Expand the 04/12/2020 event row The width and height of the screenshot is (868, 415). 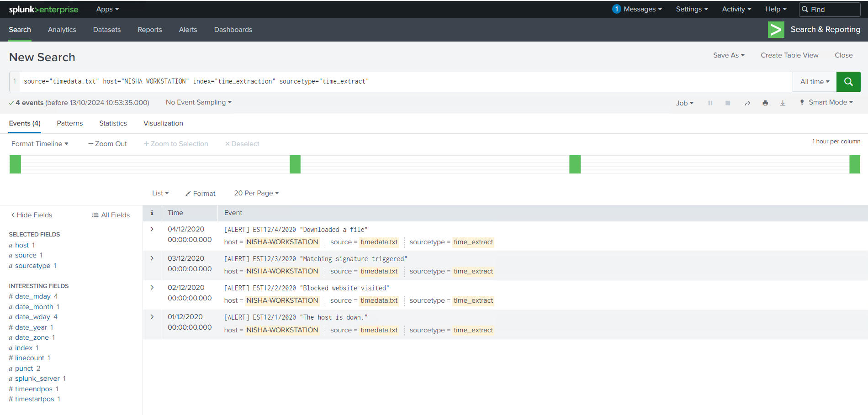click(152, 229)
